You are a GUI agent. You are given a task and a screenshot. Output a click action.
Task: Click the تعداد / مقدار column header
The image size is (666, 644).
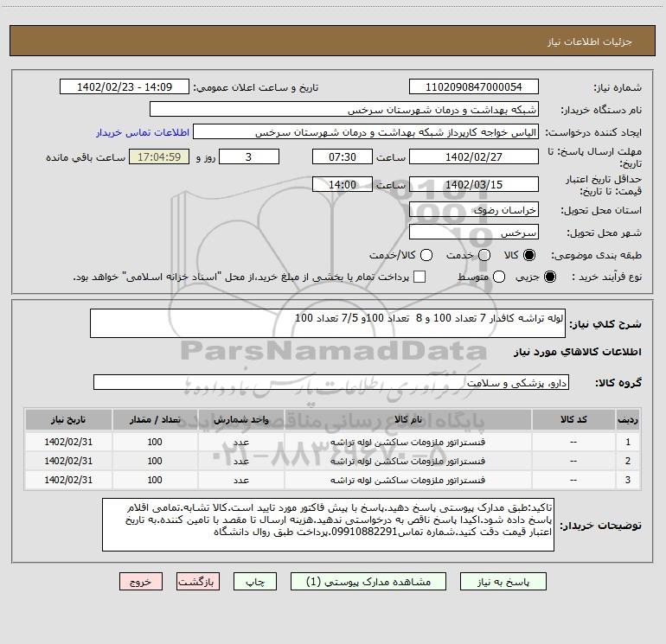click(x=155, y=419)
